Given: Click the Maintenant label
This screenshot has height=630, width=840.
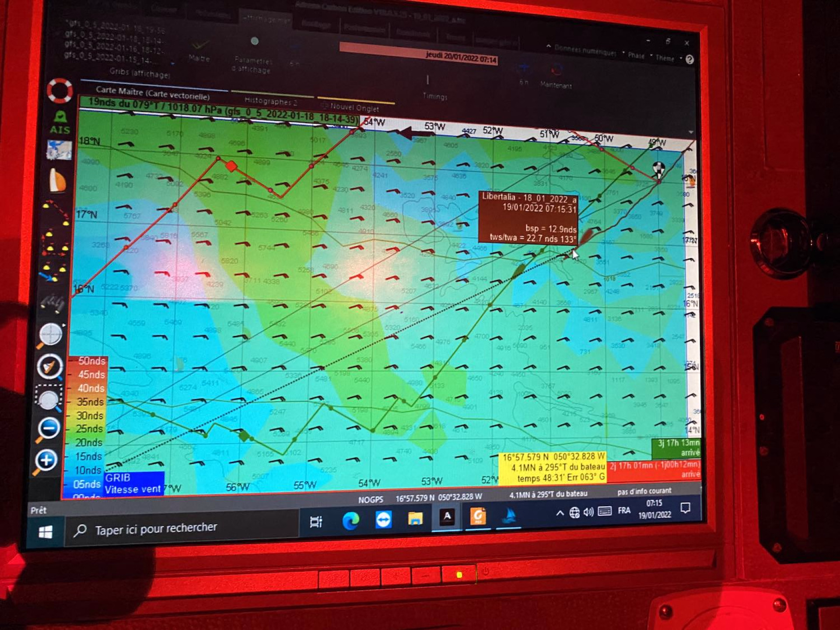Looking at the screenshot, I should coord(556,85).
